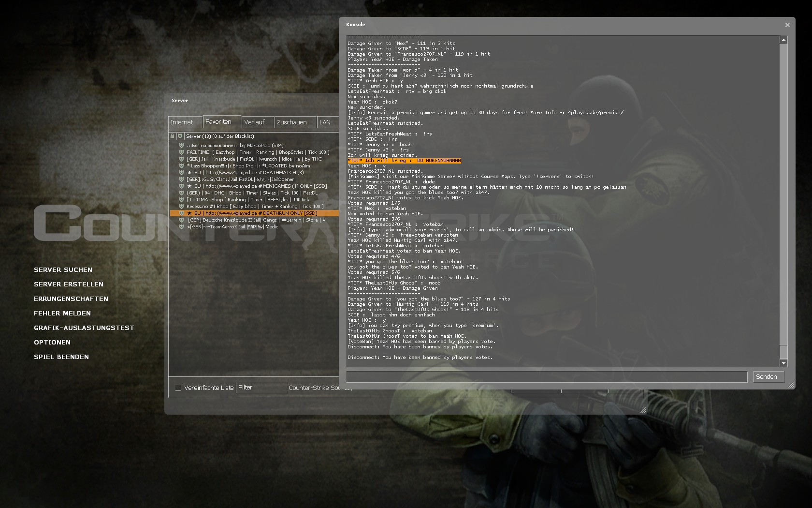Click the highlighted DU HURENSOHNNNN console line
Image resolution: width=812 pixels, height=508 pixels.
tap(404, 161)
